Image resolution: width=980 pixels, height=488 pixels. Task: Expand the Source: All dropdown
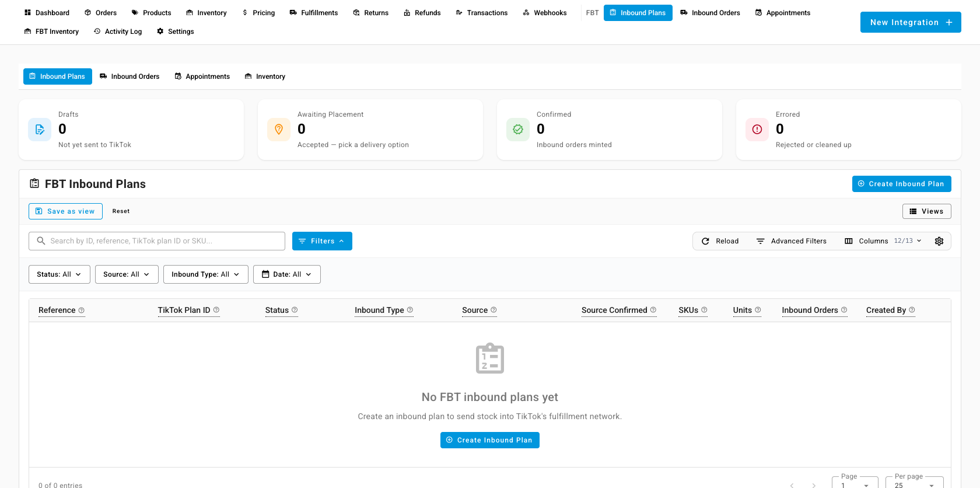(x=127, y=274)
